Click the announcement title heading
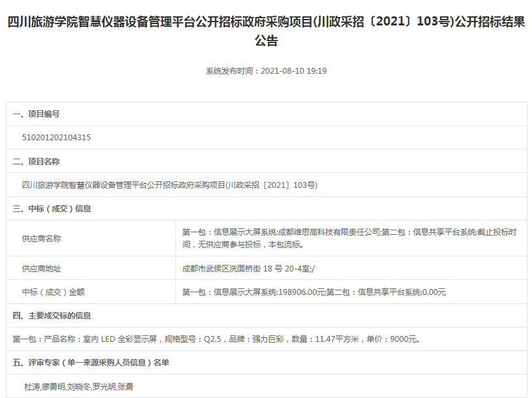This screenshot has height=398, width=532. [x=267, y=31]
